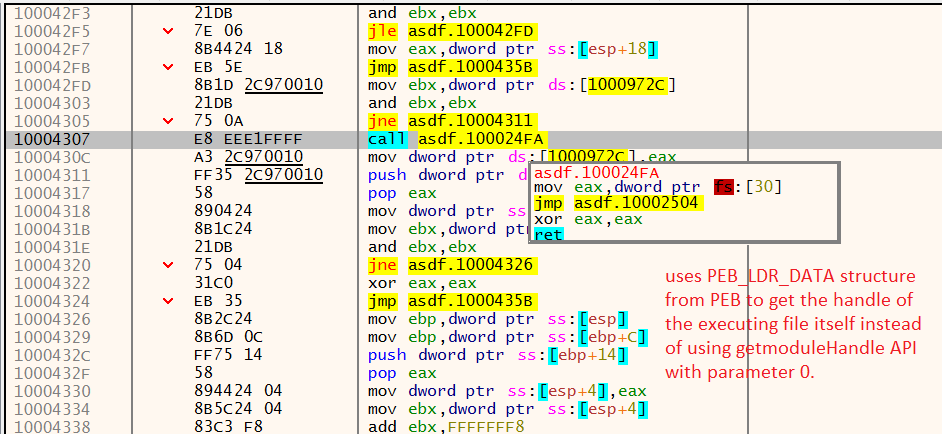Click the jump arrow beside bytes 7E 06
Image resolution: width=942 pixels, height=434 pixels.
pyautogui.click(x=168, y=31)
